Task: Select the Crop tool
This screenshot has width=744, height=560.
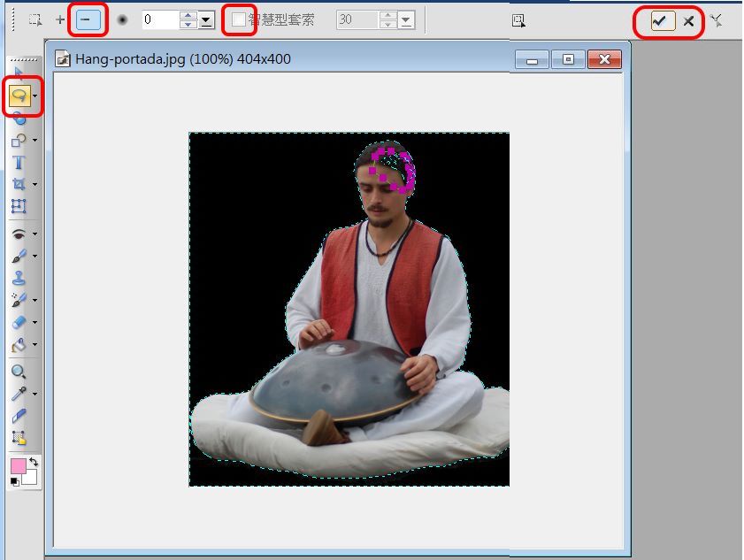Action: click(19, 184)
